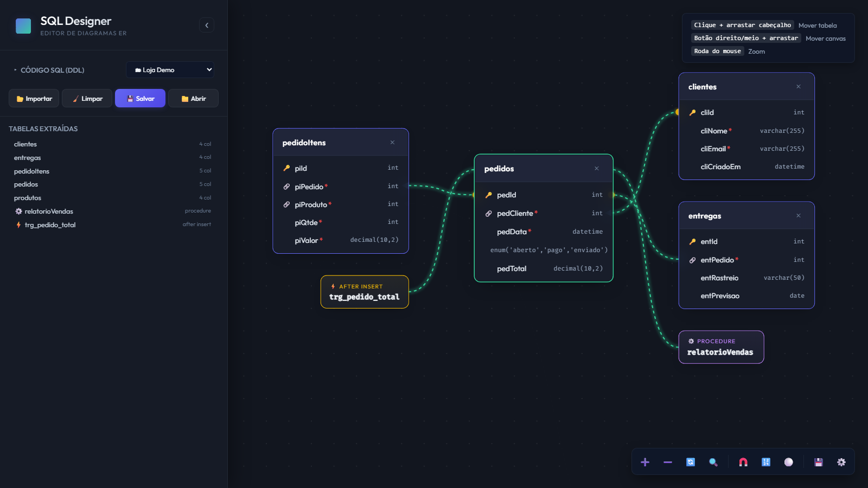
Task: Toggle the magnet snap icon
Action: coord(743,462)
